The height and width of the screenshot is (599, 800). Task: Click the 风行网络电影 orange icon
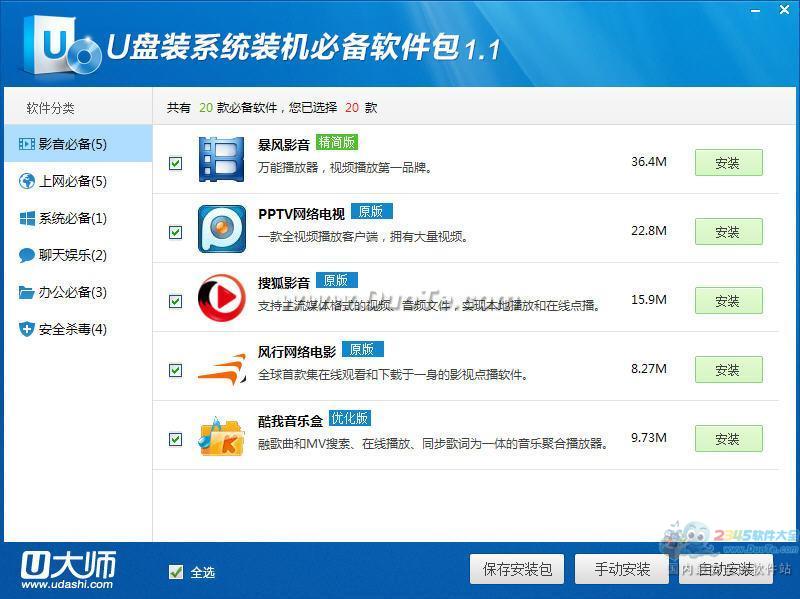click(221, 369)
